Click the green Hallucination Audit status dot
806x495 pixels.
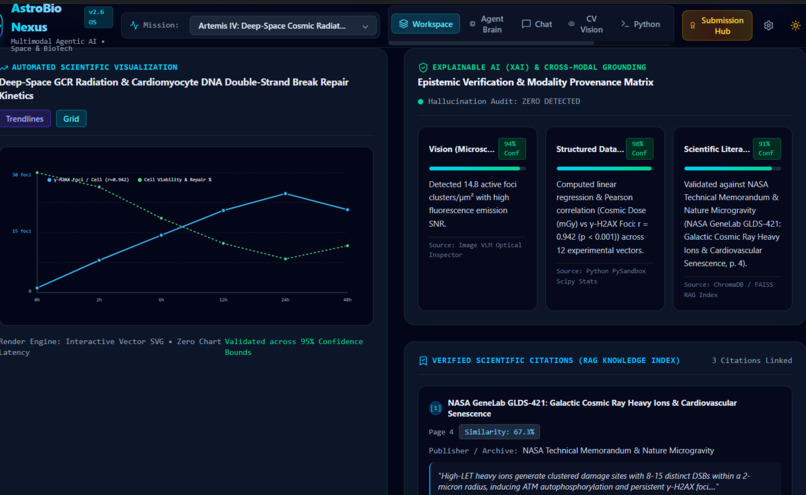coord(420,102)
